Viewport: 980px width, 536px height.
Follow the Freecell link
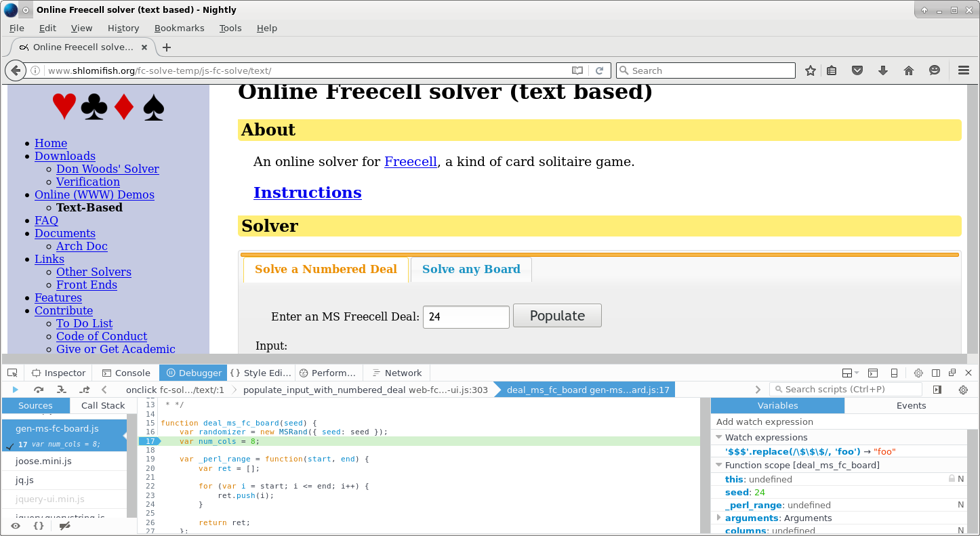click(411, 161)
